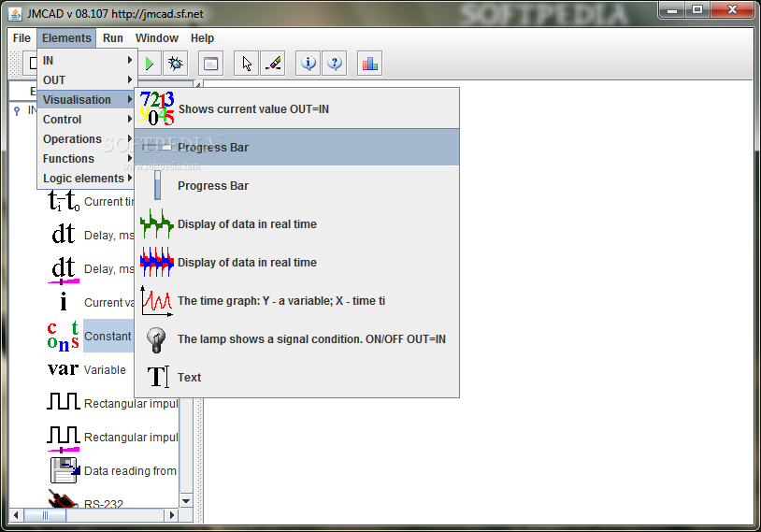This screenshot has height=532, width=761.
Task: Pick red-blue waveform real time display icon
Action: click(157, 262)
